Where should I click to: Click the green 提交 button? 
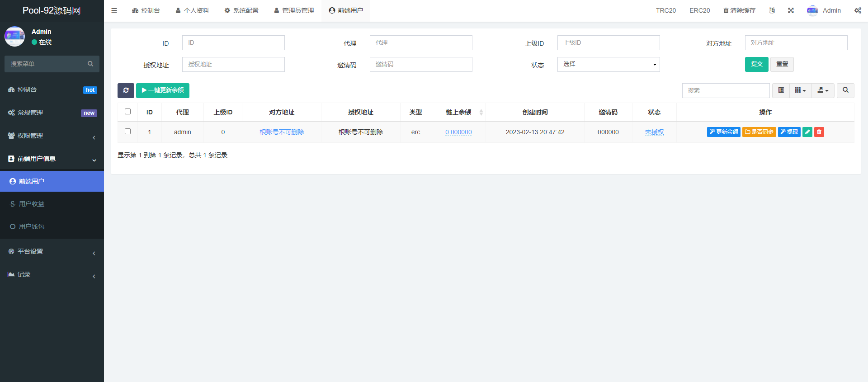coord(756,64)
